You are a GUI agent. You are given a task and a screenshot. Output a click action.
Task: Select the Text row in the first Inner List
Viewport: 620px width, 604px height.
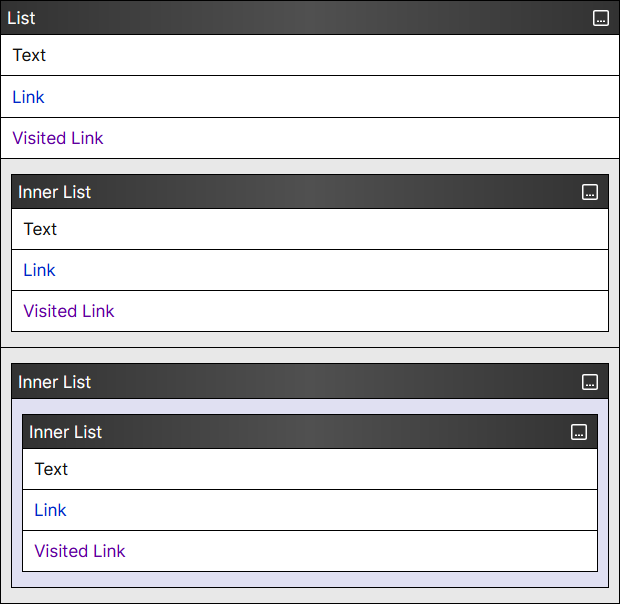click(x=310, y=229)
